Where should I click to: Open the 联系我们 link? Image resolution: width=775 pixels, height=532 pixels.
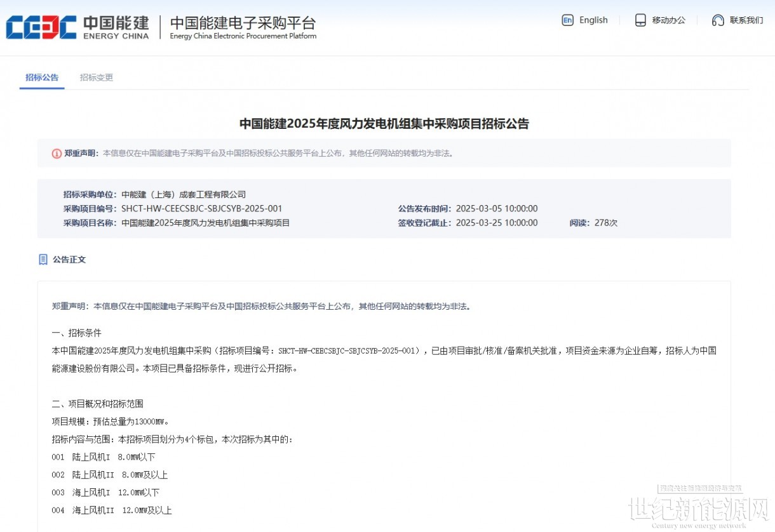[x=746, y=20]
